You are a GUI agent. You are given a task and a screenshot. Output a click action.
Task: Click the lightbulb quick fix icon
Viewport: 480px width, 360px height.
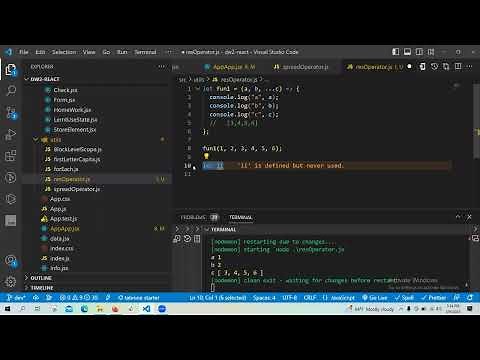(x=206, y=156)
